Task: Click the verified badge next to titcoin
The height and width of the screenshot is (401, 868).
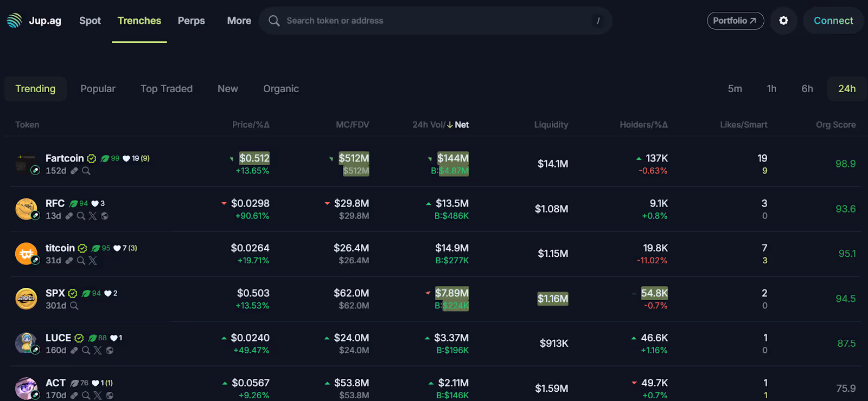Action: point(82,248)
